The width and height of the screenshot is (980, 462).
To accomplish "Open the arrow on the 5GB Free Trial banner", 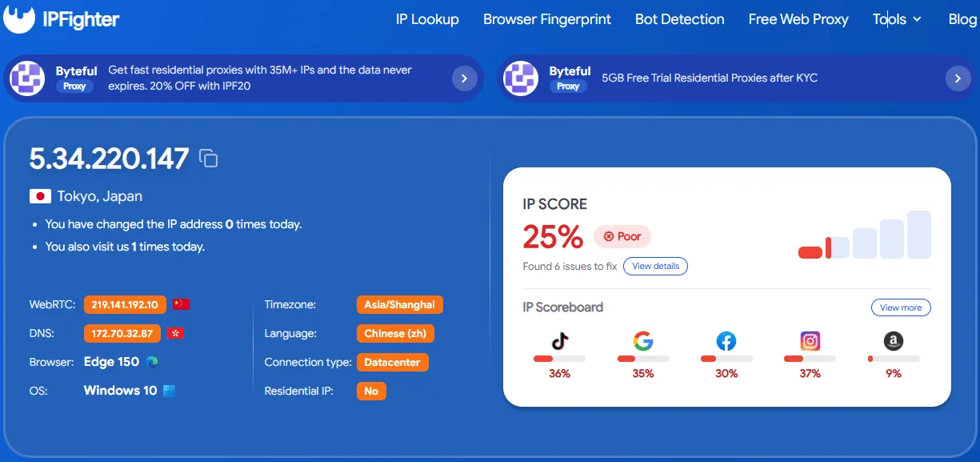I will 958,78.
